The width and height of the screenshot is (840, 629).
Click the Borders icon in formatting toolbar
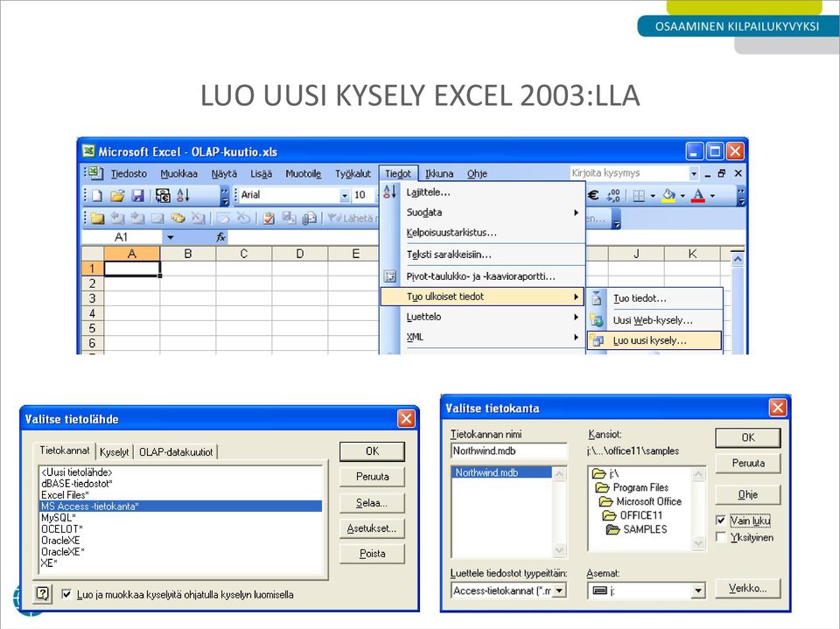pyautogui.click(x=639, y=196)
